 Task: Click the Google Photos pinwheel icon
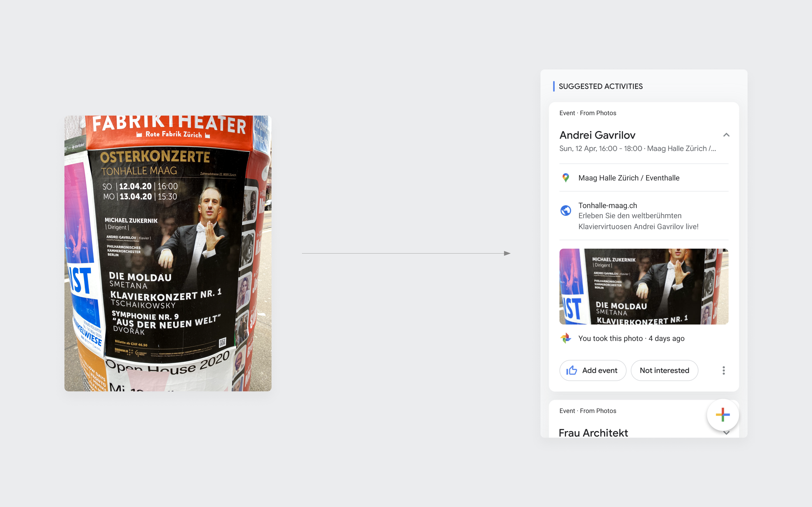point(566,338)
